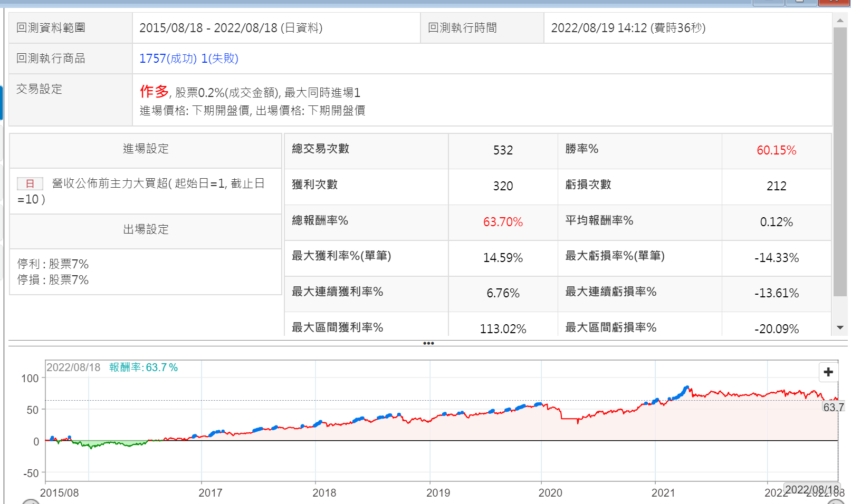Select the 進場設定 header

coord(146,149)
